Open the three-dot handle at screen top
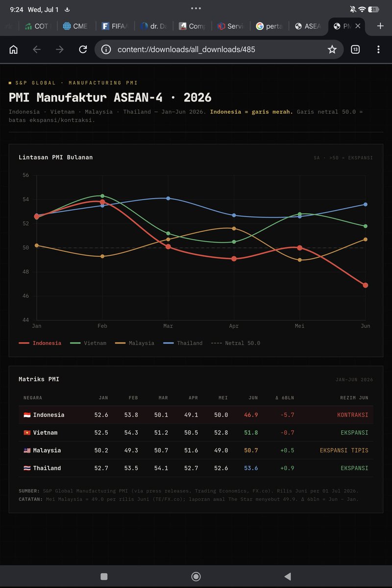Screen dimensions: 392x588 coord(196,8)
